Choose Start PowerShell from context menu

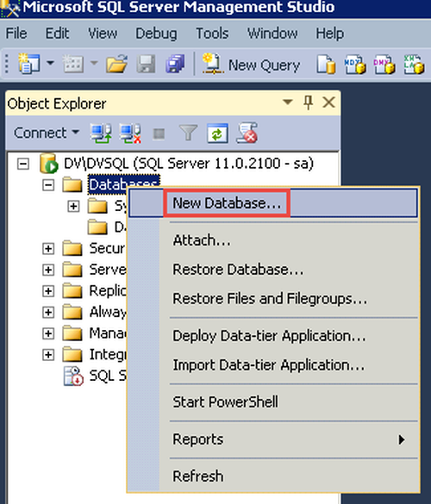pos(273,402)
